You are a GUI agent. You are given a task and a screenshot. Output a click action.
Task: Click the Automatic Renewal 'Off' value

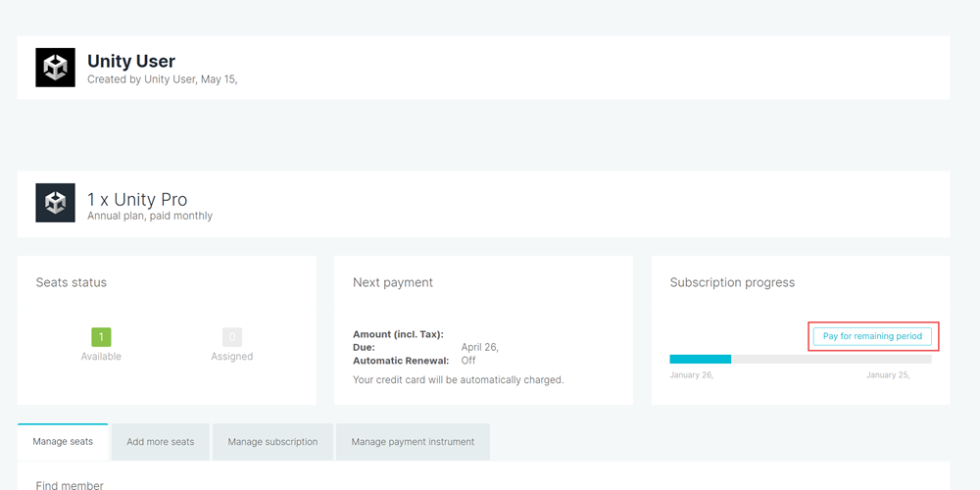[x=468, y=361]
